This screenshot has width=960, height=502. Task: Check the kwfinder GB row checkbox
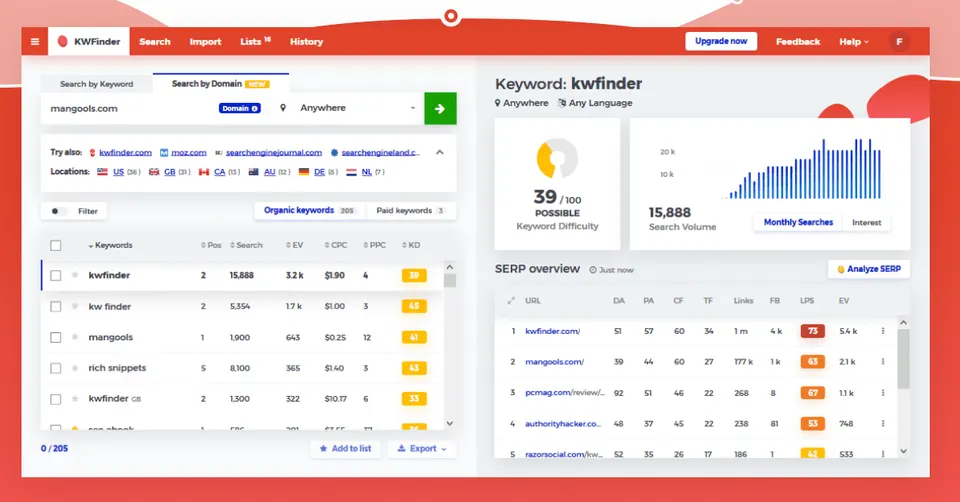[x=56, y=399]
